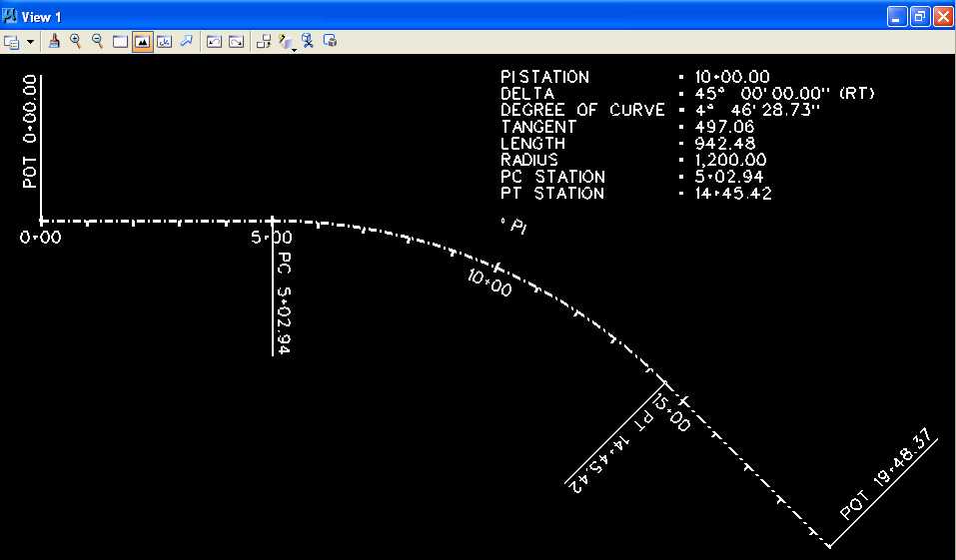Open View 1 window system menu icon

tap(11, 17)
